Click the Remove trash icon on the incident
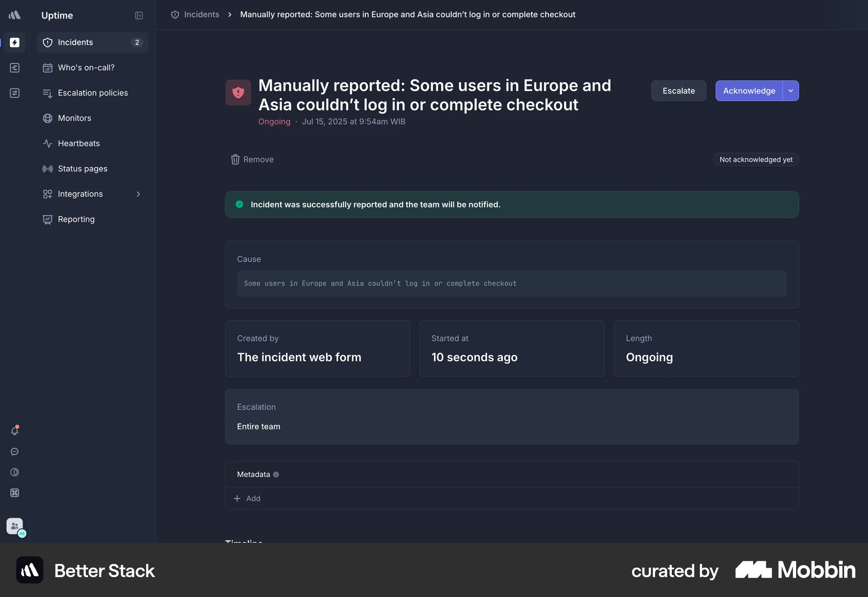This screenshot has width=868, height=597. pos(235,159)
